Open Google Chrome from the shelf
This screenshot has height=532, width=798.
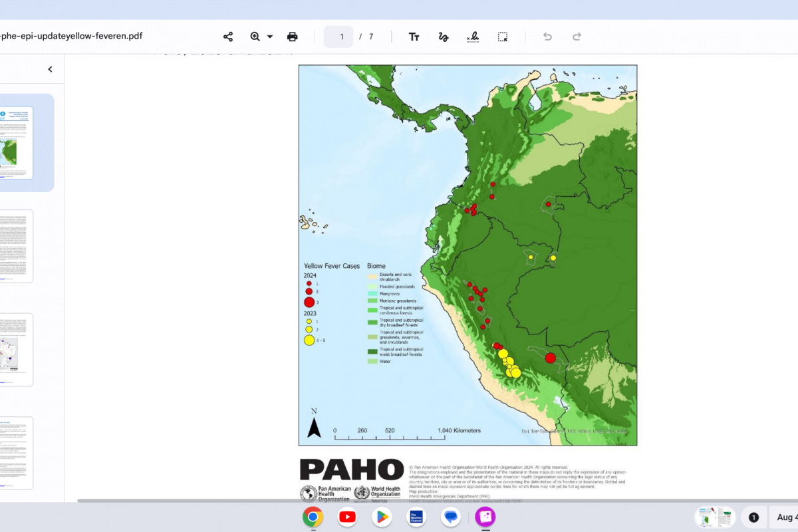pyautogui.click(x=313, y=517)
